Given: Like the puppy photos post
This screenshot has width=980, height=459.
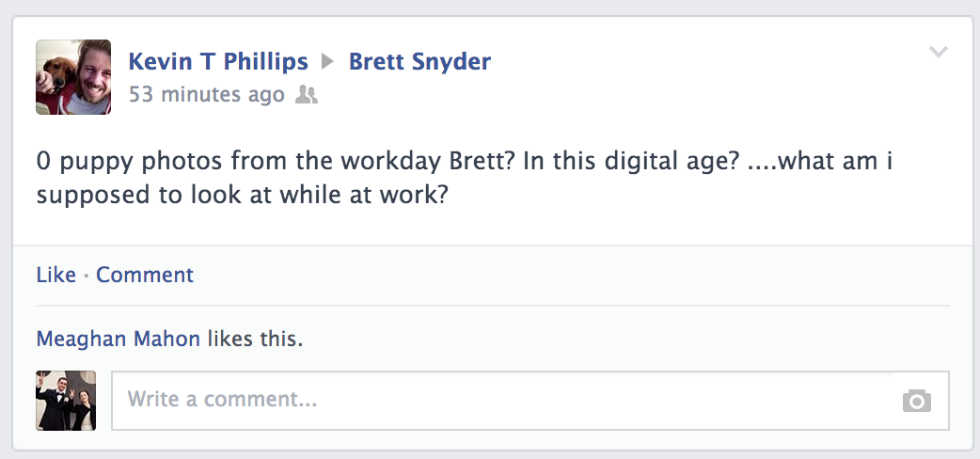Looking at the screenshot, I should (55, 275).
